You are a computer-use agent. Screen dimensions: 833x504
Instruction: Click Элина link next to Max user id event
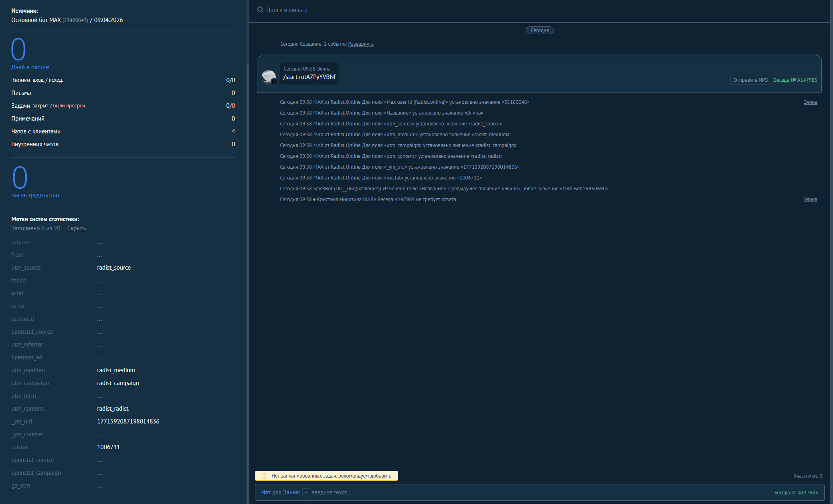pyautogui.click(x=810, y=102)
